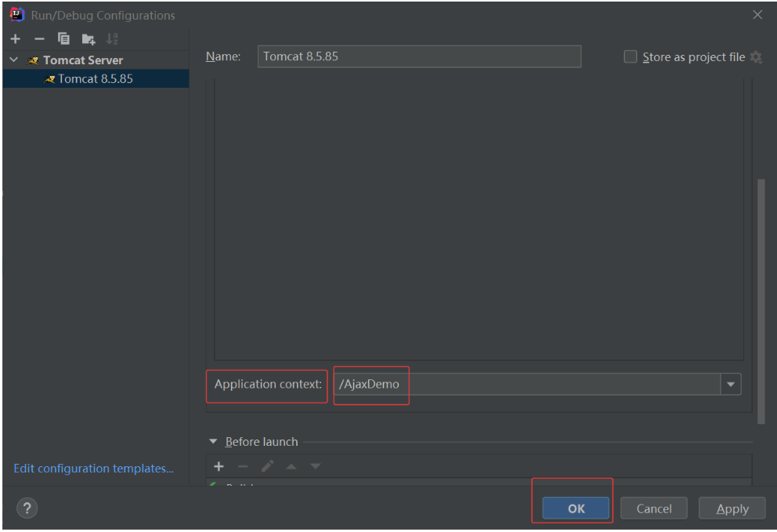Click the IntelliJ logo in title bar
The height and width of the screenshot is (532, 777).
tap(17, 14)
